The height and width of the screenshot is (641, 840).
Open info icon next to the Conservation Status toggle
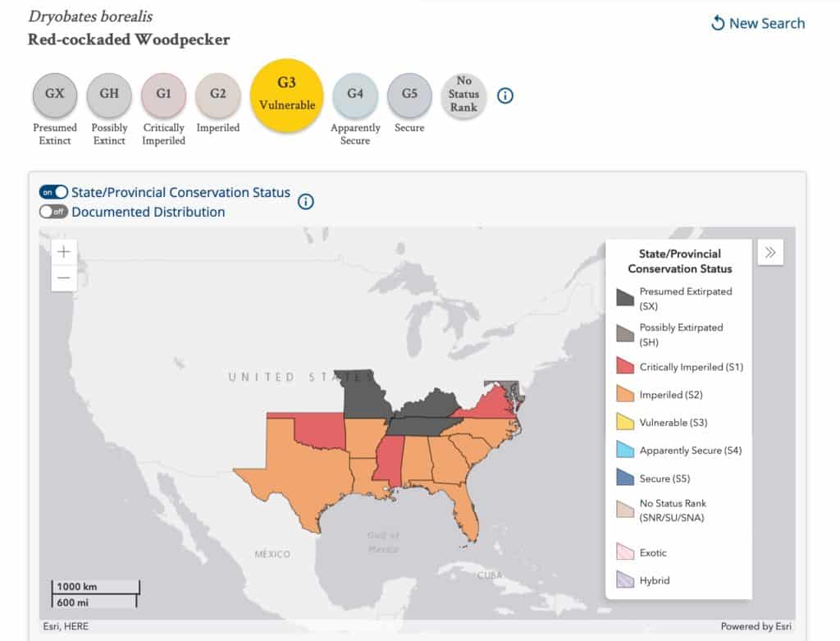(306, 201)
